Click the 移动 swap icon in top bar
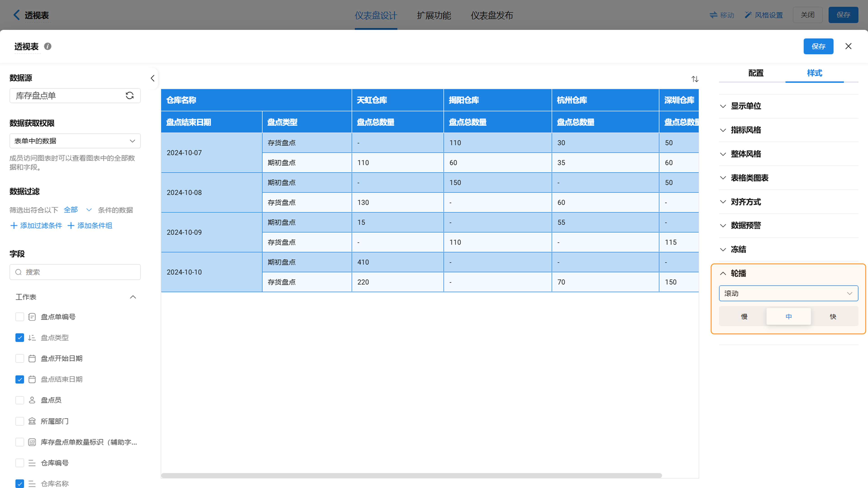 click(x=713, y=15)
